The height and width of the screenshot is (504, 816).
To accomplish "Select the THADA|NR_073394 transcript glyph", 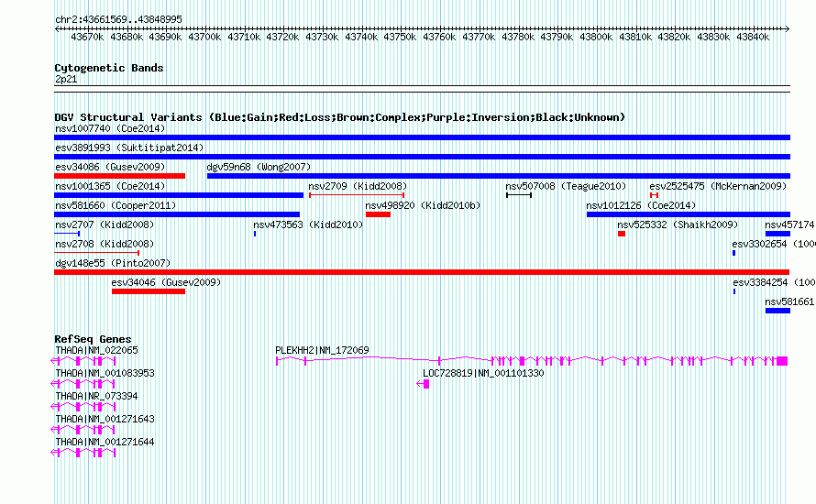I will [83, 407].
